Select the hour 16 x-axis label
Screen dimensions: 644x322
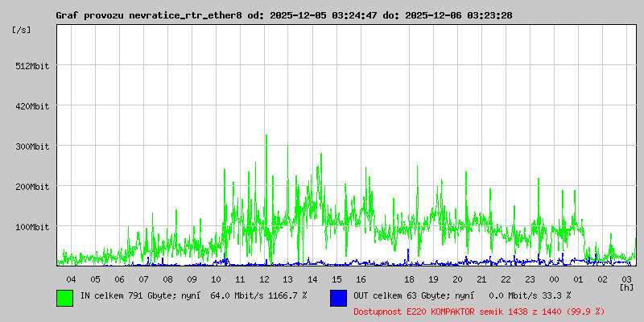tap(361, 279)
